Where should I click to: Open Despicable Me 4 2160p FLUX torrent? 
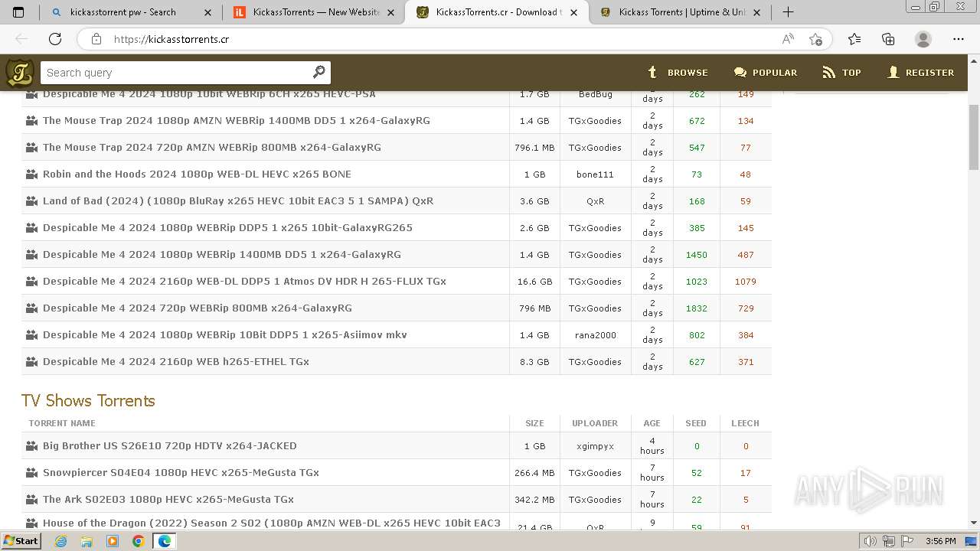click(x=244, y=282)
